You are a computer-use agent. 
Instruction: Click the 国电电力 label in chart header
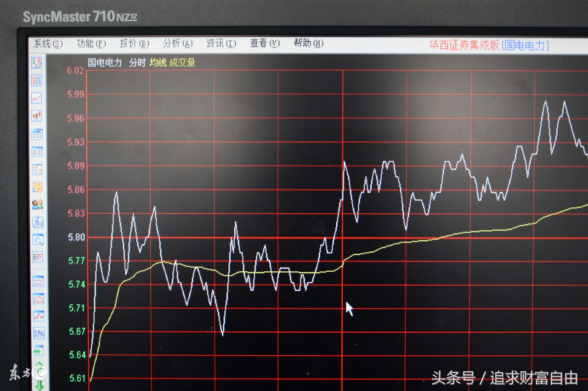(105, 63)
